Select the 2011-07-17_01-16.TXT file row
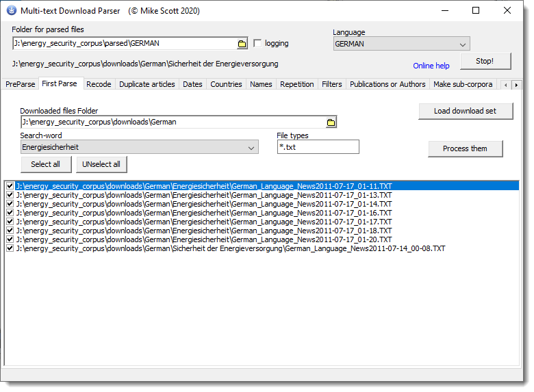 [x=204, y=213]
